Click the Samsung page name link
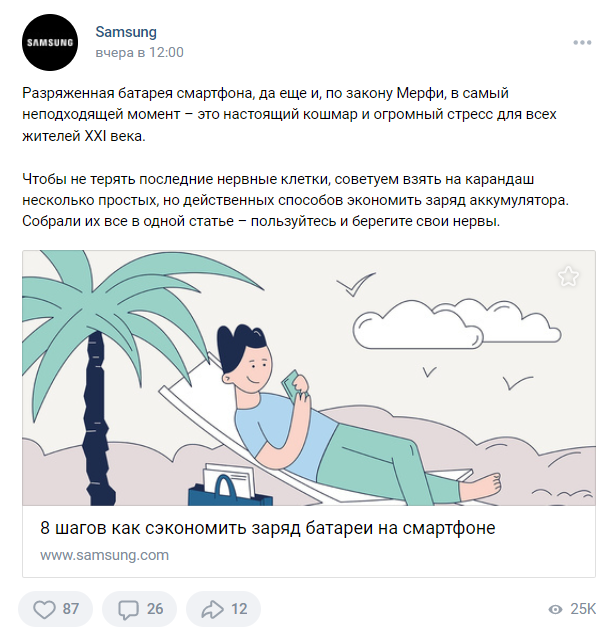Image resolution: width=613 pixels, height=639 pixels. click(126, 32)
